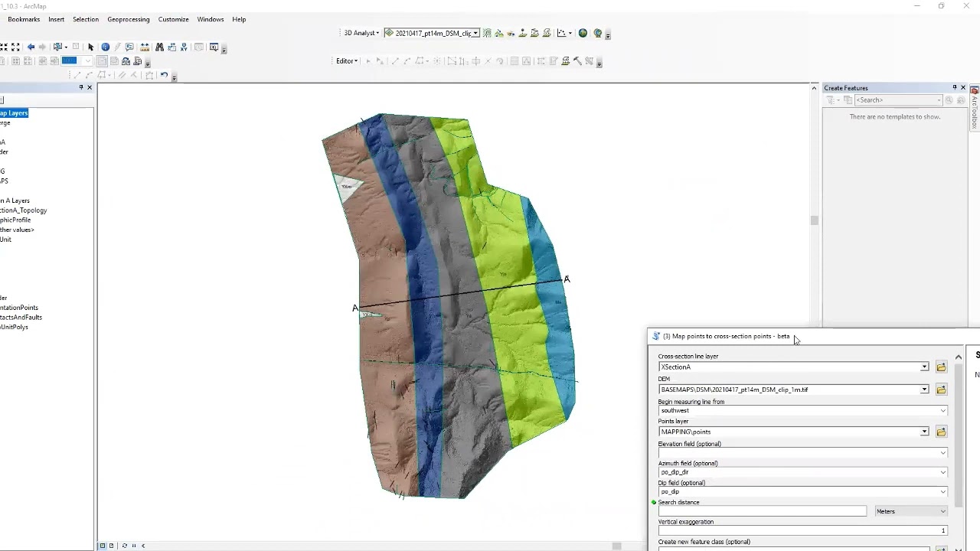Image resolution: width=980 pixels, height=551 pixels.
Task: Select 3D Analyst Create Contours tool
Action: [x=487, y=33]
